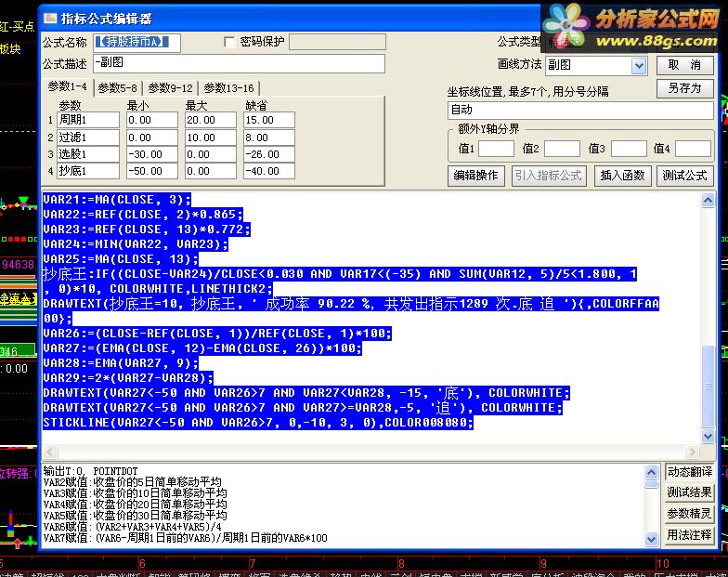Click the formula editor title bar icon
The width and height of the screenshot is (728, 577).
pyautogui.click(x=50, y=19)
